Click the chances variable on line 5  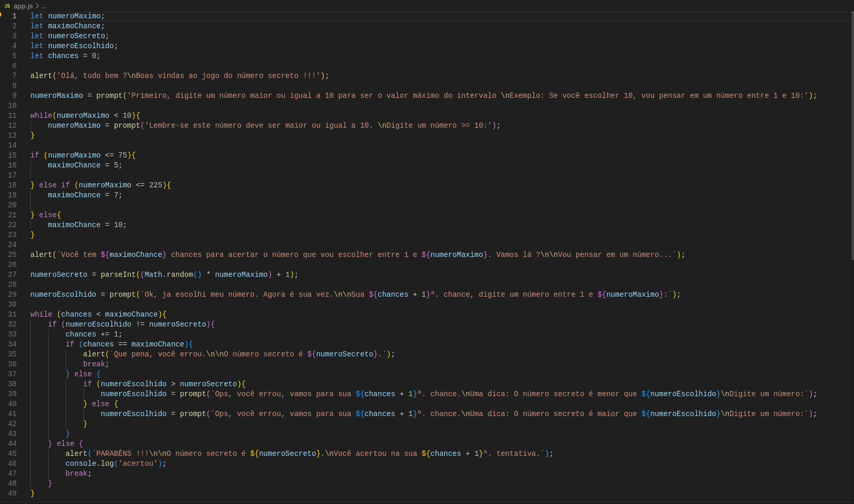click(x=63, y=56)
